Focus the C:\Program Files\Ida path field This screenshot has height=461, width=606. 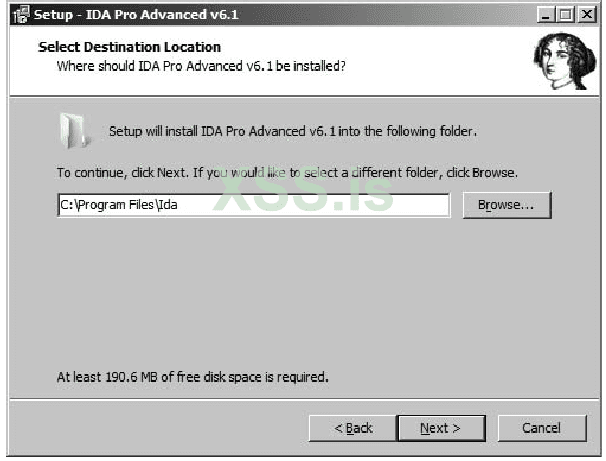point(254,205)
